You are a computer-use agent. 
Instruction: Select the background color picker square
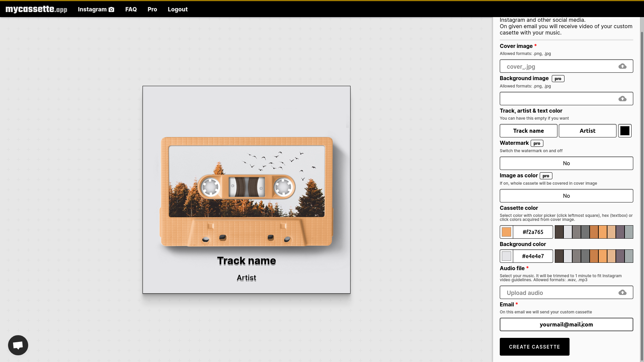[506, 256]
